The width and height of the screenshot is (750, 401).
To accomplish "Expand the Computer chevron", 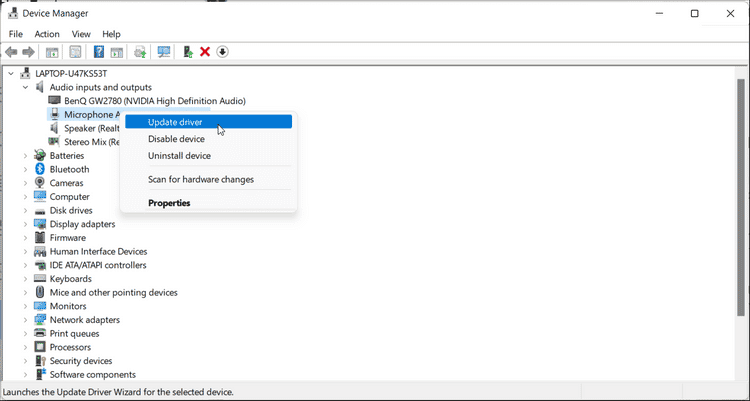I will [x=25, y=197].
